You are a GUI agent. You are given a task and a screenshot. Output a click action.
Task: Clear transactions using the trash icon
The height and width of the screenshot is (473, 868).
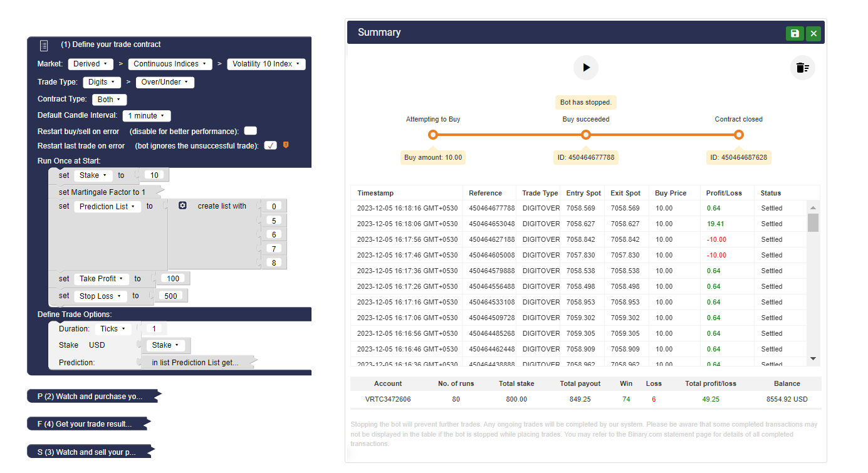pyautogui.click(x=802, y=67)
